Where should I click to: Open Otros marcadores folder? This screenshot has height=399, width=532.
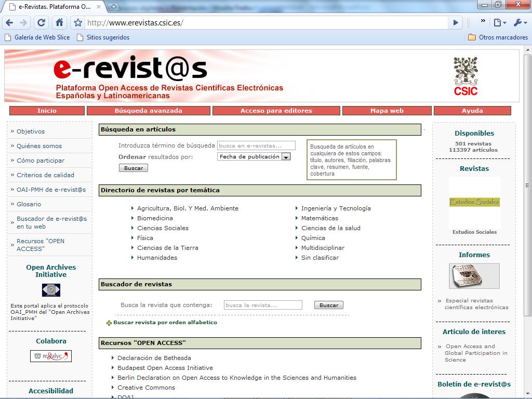pos(498,37)
